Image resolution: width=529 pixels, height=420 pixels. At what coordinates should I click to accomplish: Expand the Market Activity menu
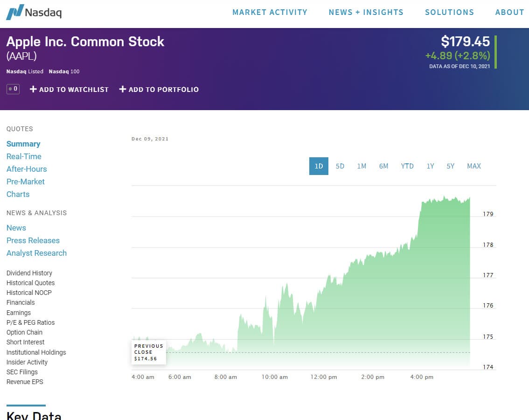pyautogui.click(x=270, y=12)
